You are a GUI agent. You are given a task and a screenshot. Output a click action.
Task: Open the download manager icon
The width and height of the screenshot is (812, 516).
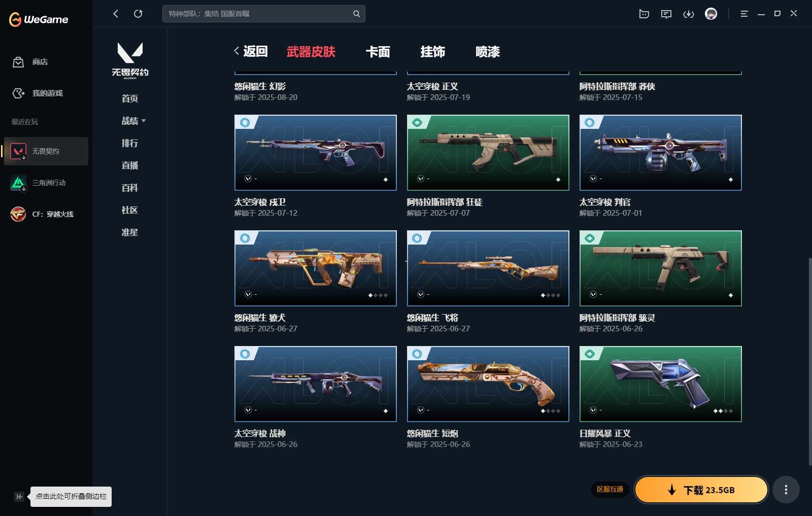pos(688,14)
